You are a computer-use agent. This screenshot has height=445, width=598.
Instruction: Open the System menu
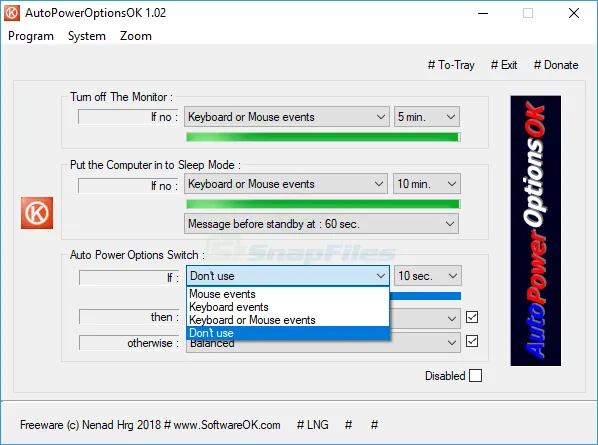(87, 36)
